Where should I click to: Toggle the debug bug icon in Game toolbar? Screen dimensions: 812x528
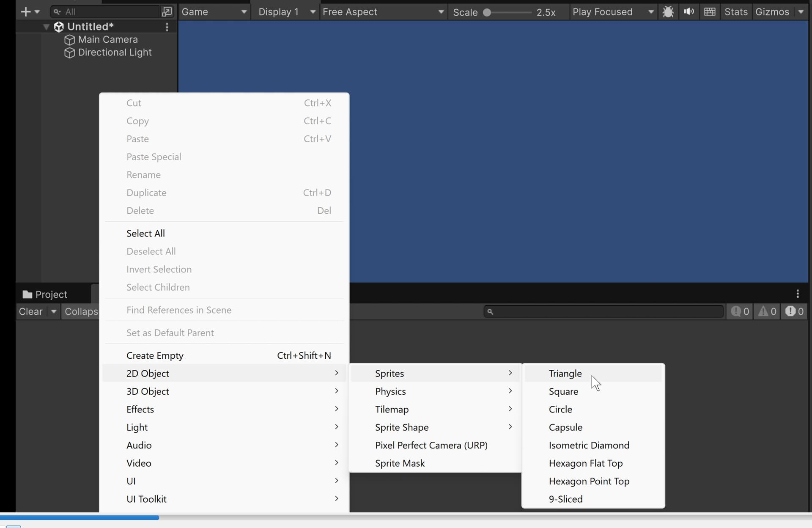pos(668,12)
